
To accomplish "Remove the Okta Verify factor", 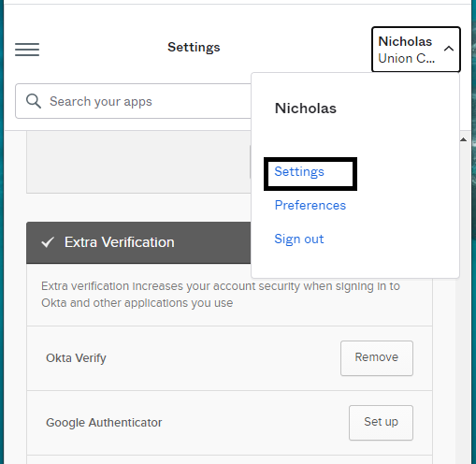I will tap(377, 358).
